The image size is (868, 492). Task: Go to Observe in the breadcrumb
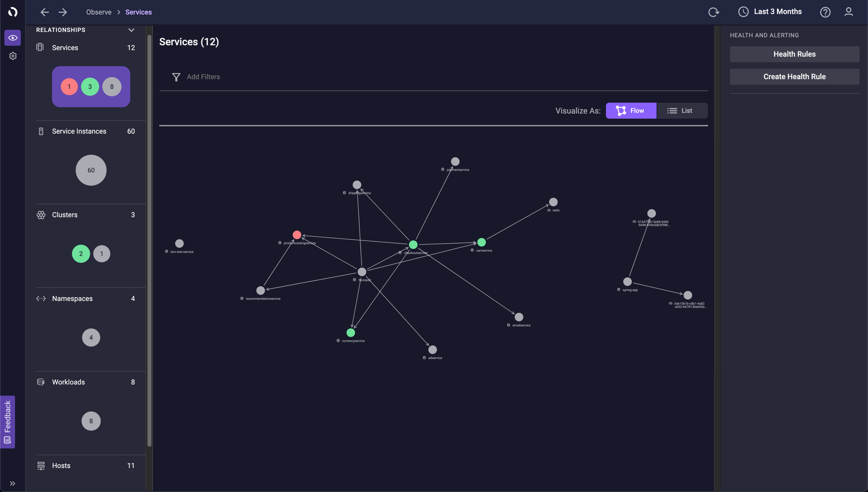(x=99, y=12)
